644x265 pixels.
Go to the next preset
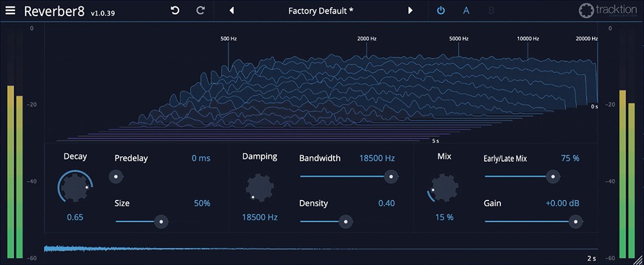point(410,10)
